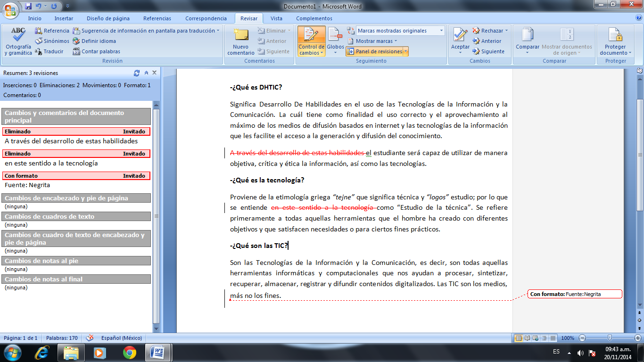Redo using the quick access toolbar arrow
Image resolution: width=644 pixels, height=362 pixels.
[54, 6]
